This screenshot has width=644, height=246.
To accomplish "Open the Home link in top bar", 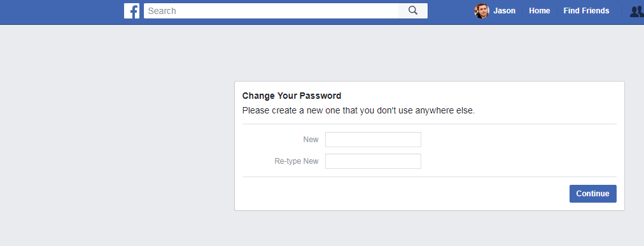I will [539, 11].
